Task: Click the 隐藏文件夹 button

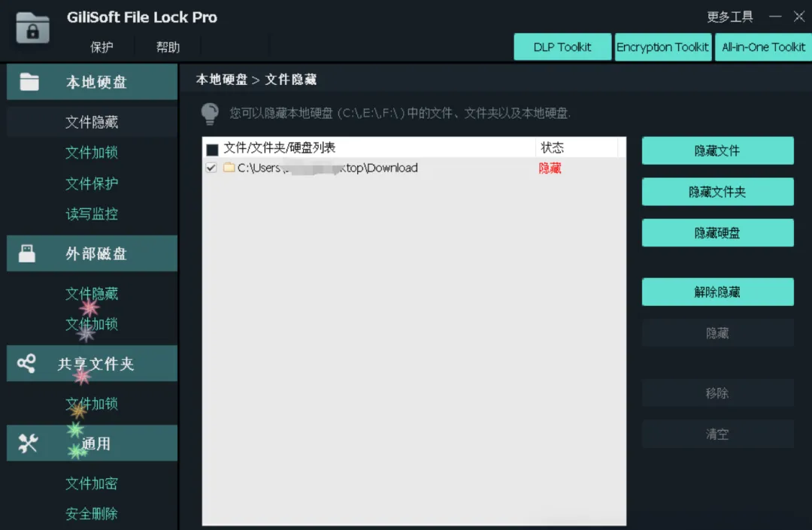Action: [x=717, y=192]
